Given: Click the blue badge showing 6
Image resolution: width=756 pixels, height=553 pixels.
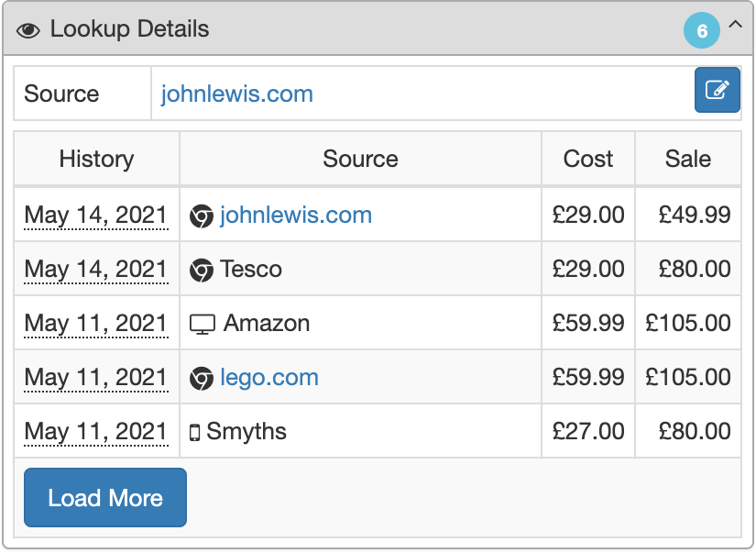Looking at the screenshot, I should pyautogui.click(x=702, y=31).
